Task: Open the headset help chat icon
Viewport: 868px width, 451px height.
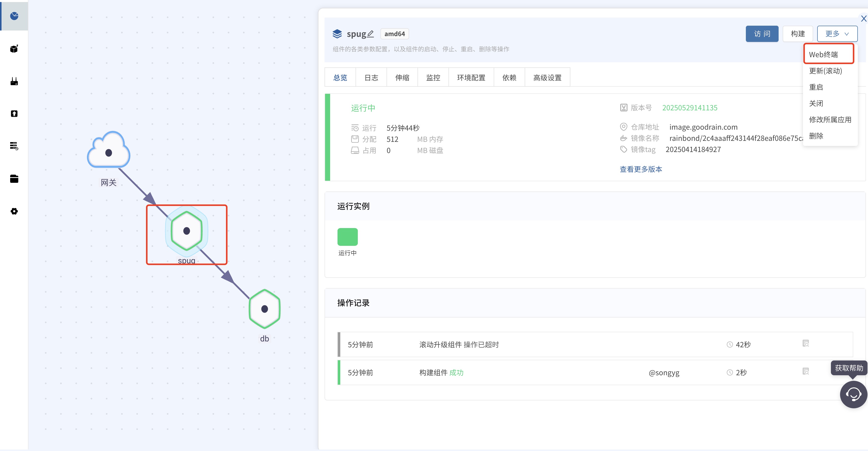Action: click(853, 394)
